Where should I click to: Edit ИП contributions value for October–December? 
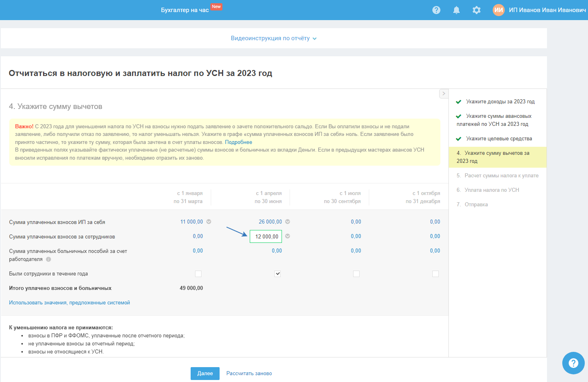pos(435,222)
